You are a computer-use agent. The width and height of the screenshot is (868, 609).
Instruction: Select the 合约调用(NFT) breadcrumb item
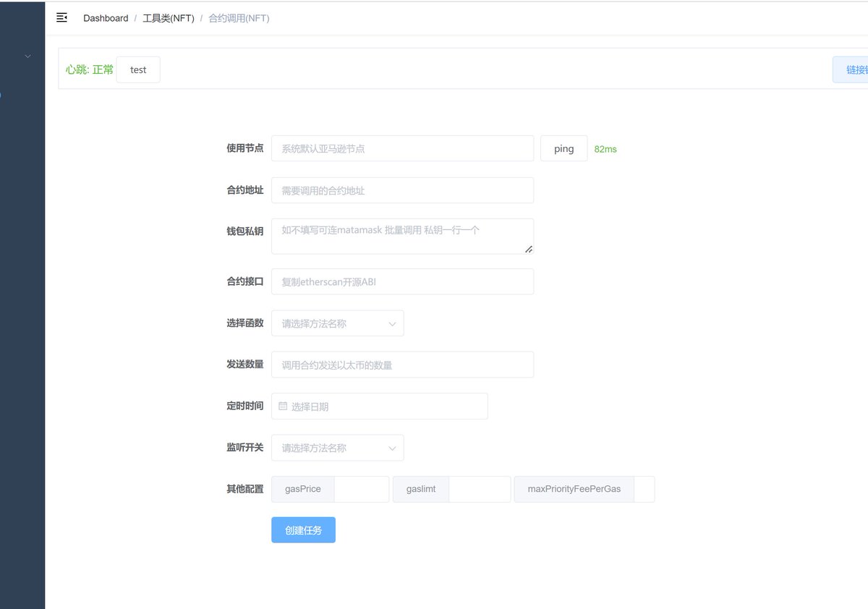[x=239, y=17]
